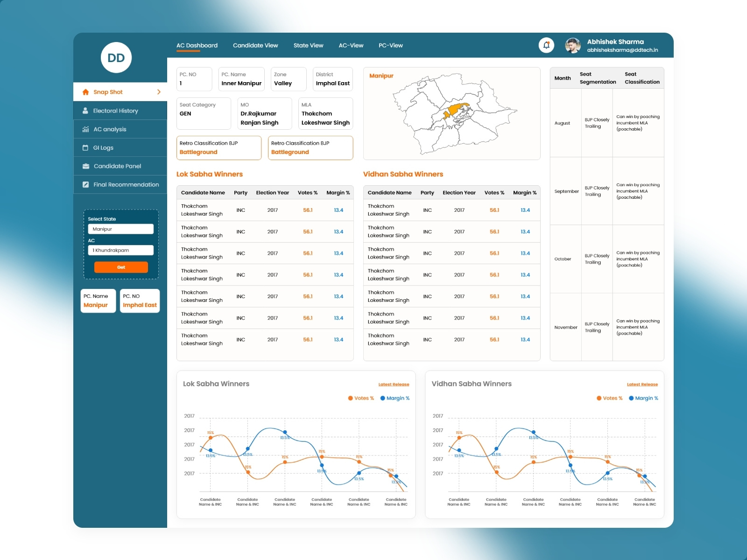
Task: Expand the Snap Shot chevron arrow
Action: [159, 92]
